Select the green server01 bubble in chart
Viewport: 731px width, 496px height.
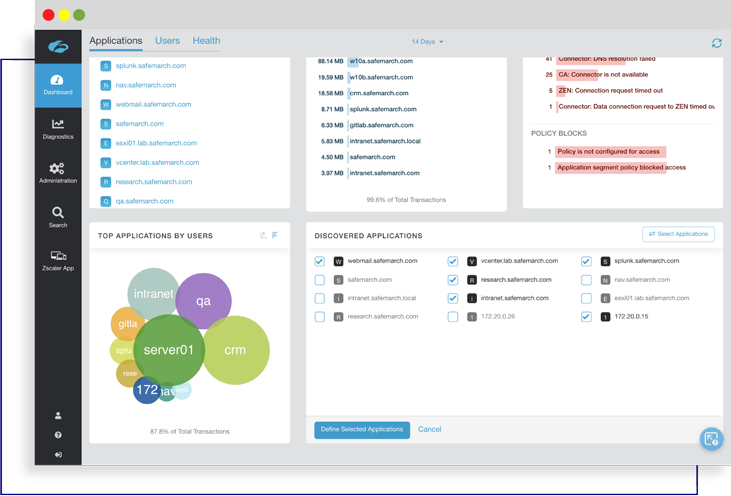[168, 350]
